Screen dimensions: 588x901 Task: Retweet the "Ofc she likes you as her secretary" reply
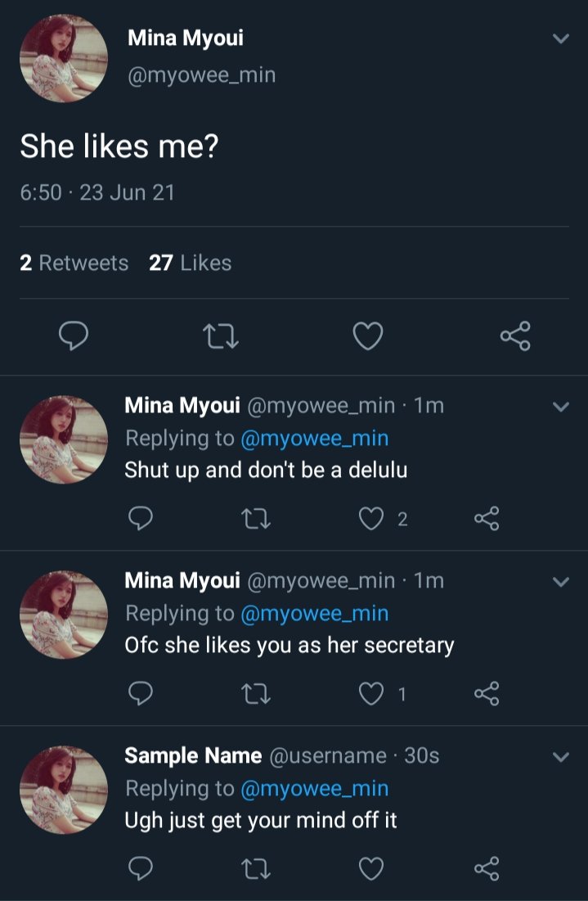click(x=255, y=694)
